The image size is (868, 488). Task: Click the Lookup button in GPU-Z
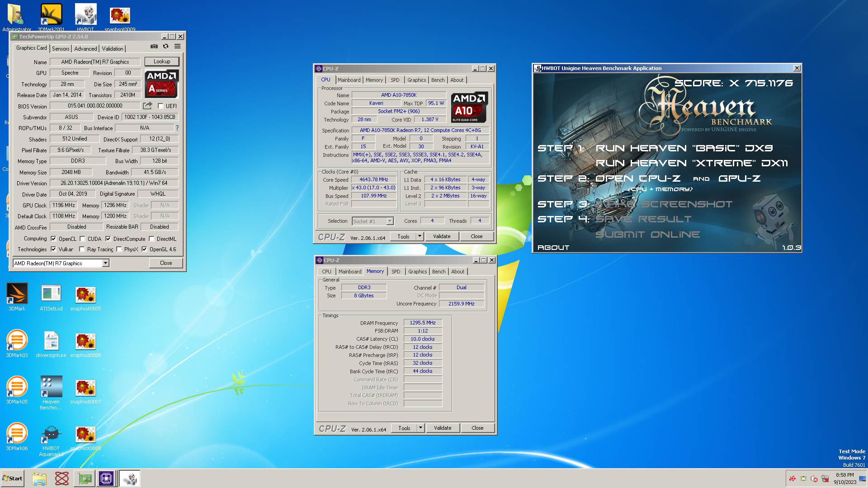[x=162, y=61]
